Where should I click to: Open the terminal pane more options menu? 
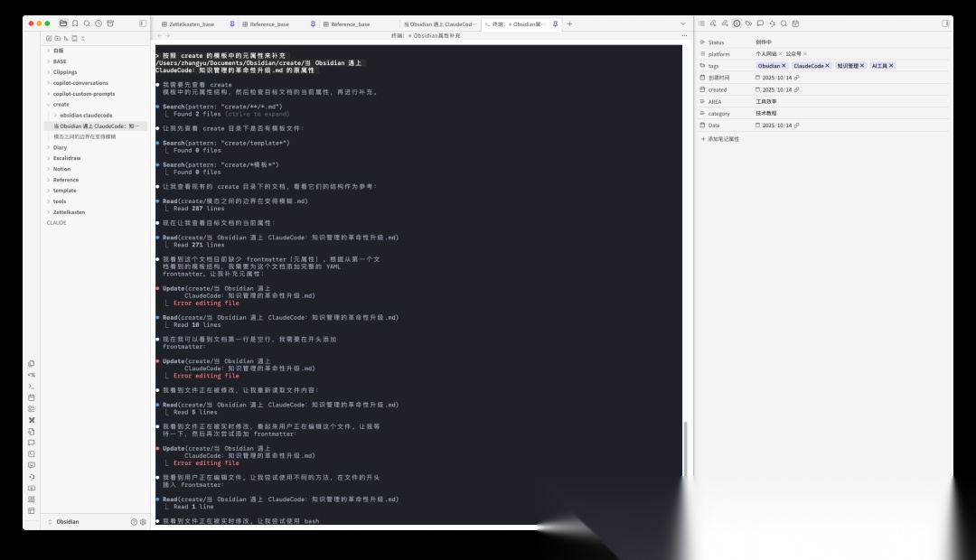tap(683, 35)
